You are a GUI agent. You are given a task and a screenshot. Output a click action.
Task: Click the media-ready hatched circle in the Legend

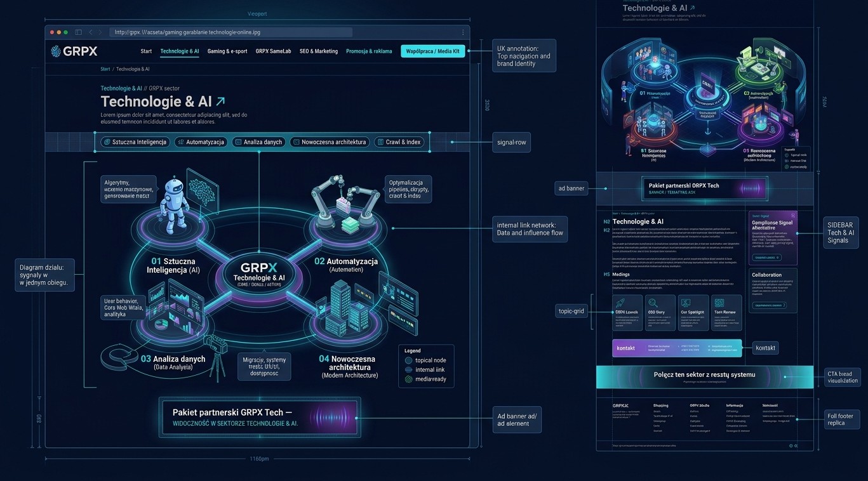click(x=409, y=379)
